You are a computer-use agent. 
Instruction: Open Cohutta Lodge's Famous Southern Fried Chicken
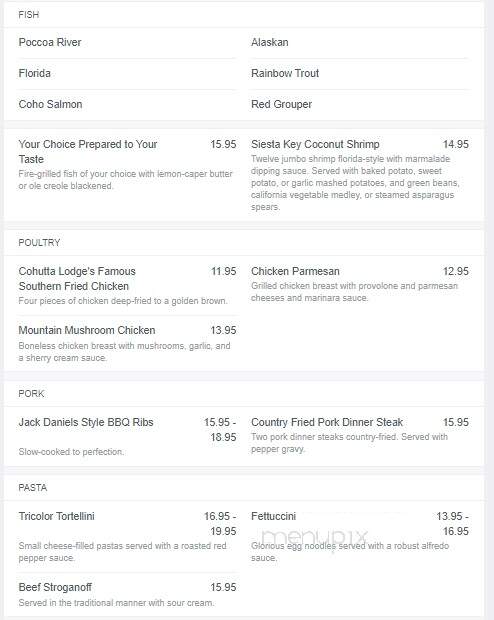point(77,278)
